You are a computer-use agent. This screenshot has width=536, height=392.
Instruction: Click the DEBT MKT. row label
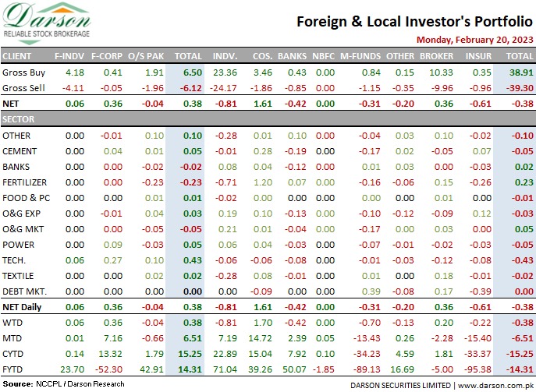pyautogui.click(x=24, y=291)
